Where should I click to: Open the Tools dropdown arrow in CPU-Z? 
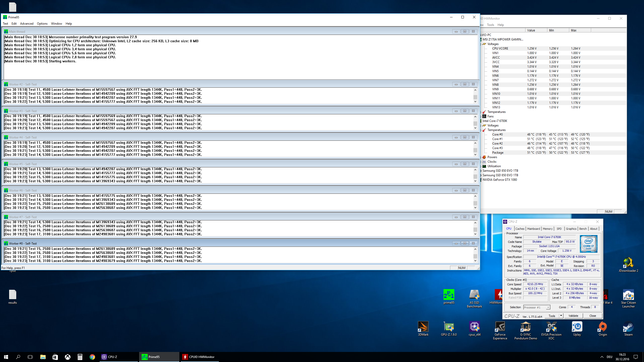[x=561, y=316]
